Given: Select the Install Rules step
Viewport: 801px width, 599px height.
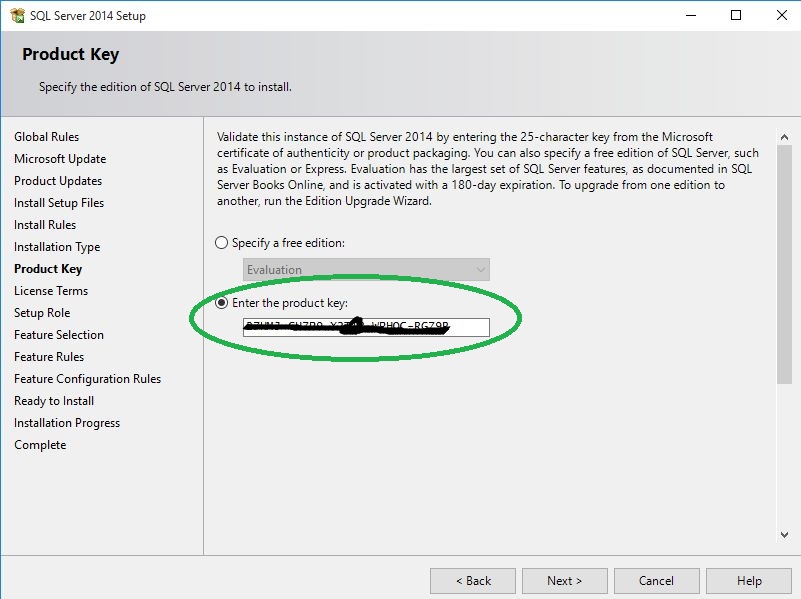Looking at the screenshot, I should [45, 225].
